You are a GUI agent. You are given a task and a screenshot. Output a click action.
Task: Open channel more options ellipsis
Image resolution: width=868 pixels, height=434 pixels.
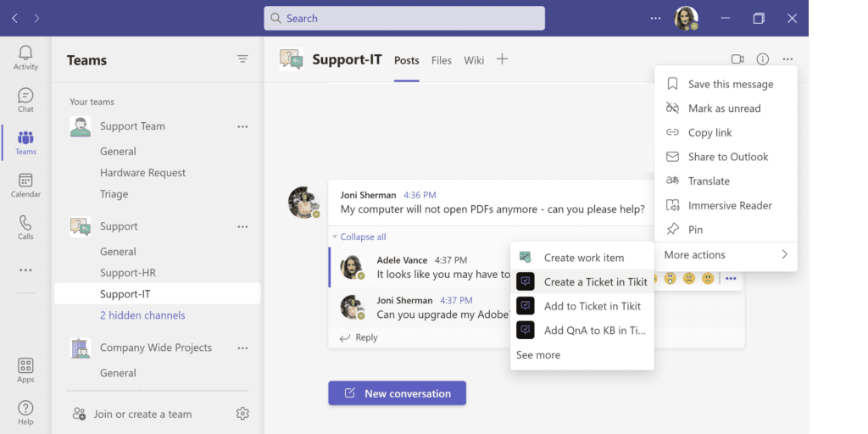[x=787, y=58]
